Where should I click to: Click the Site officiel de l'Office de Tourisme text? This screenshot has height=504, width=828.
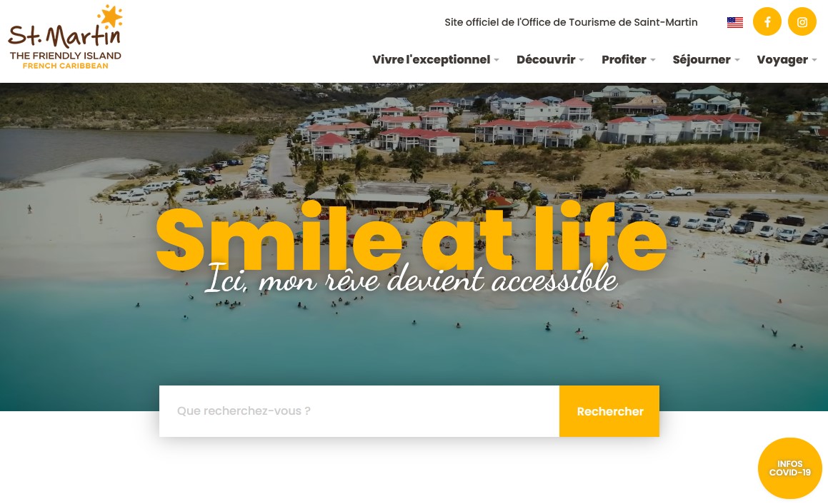571,22
